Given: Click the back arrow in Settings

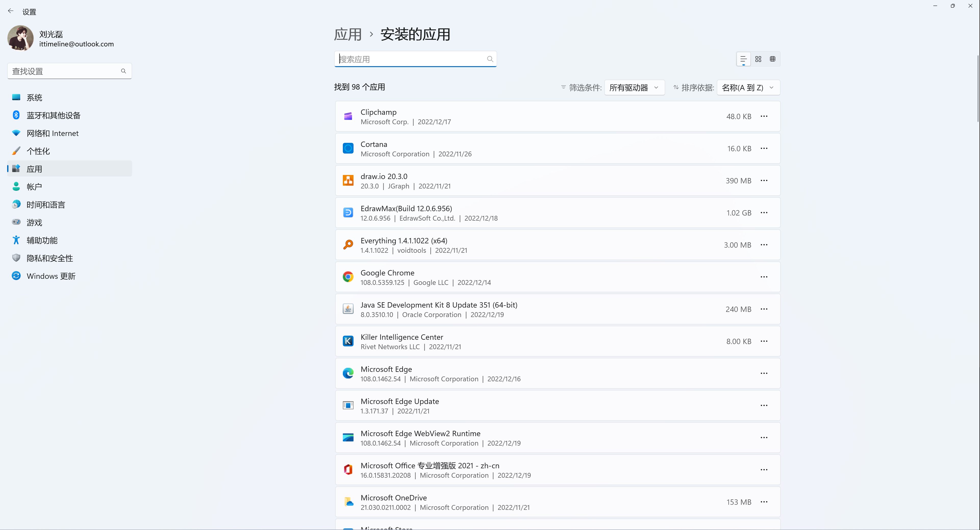Looking at the screenshot, I should click(x=11, y=11).
